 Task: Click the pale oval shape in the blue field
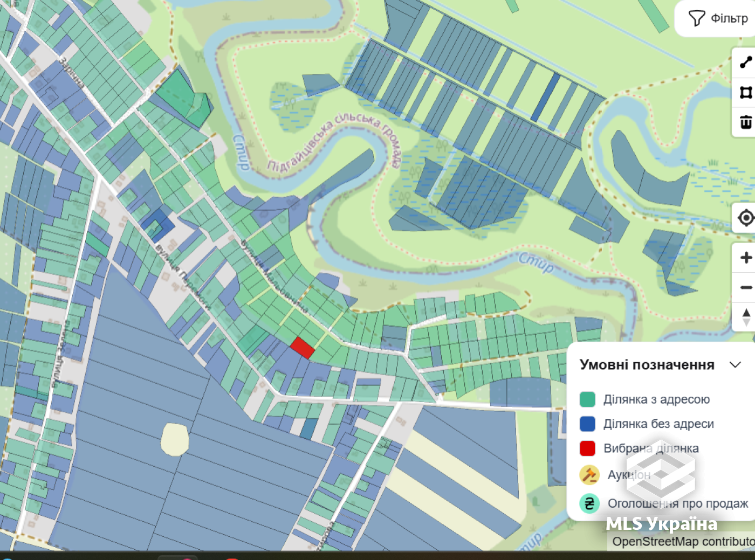tap(175, 439)
